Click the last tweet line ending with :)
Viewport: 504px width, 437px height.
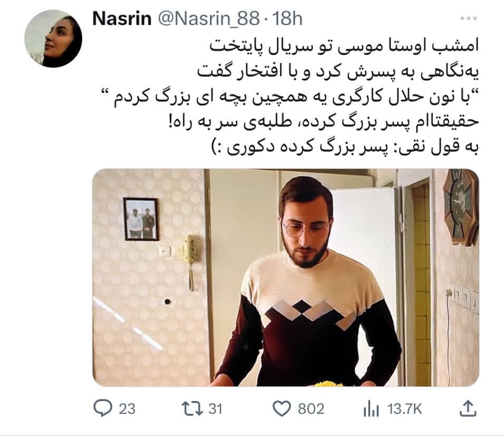point(345,147)
